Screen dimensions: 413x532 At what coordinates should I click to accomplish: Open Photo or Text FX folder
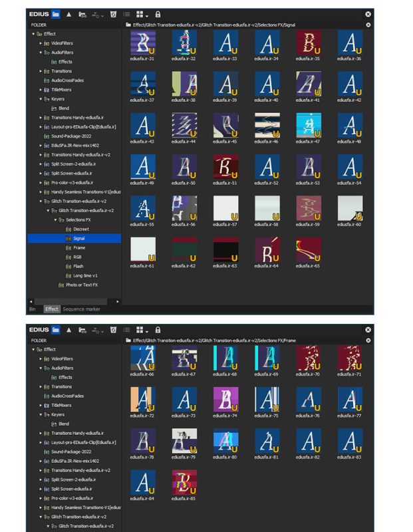coord(81,285)
